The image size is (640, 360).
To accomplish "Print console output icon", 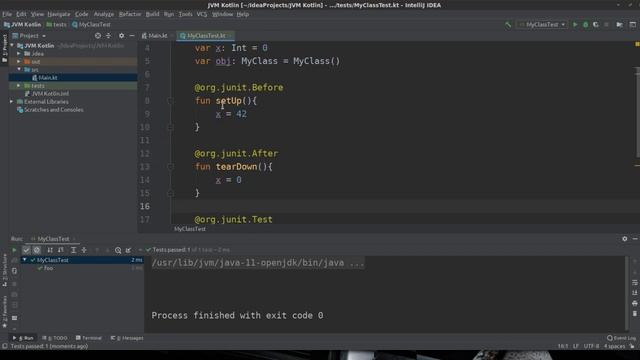I will (635, 303).
